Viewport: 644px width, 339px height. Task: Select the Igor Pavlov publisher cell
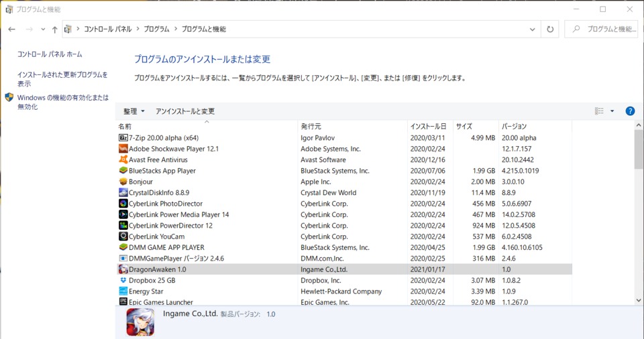pyautogui.click(x=317, y=138)
